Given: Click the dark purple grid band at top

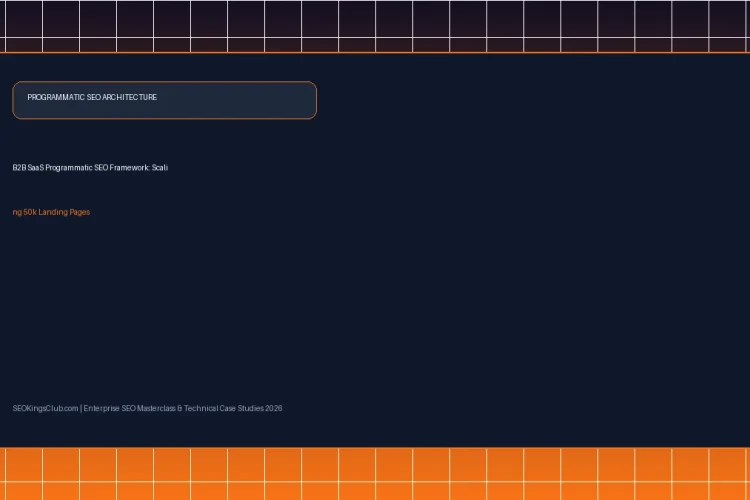Looking at the screenshot, I should click(x=375, y=25).
